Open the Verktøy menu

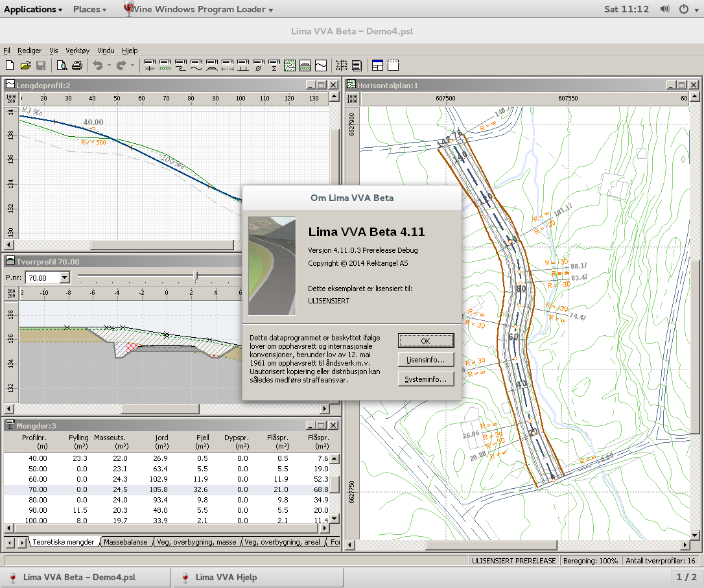tap(77, 51)
